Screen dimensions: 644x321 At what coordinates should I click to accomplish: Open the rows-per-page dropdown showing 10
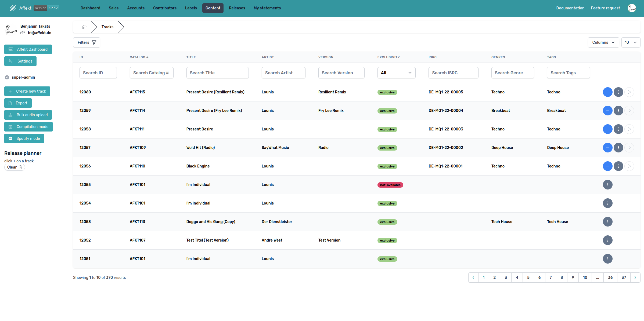(x=631, y=42)
